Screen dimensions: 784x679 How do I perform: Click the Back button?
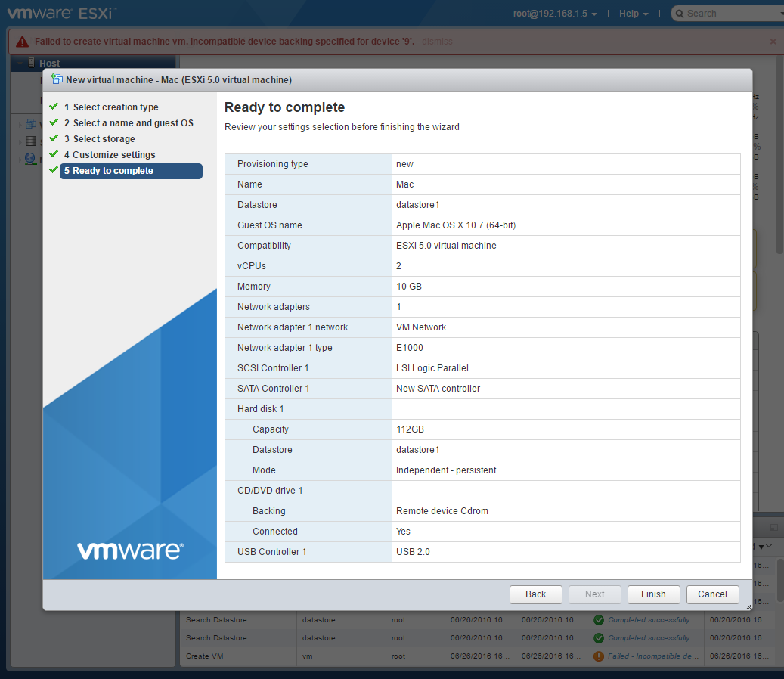(x=535, y=594)
